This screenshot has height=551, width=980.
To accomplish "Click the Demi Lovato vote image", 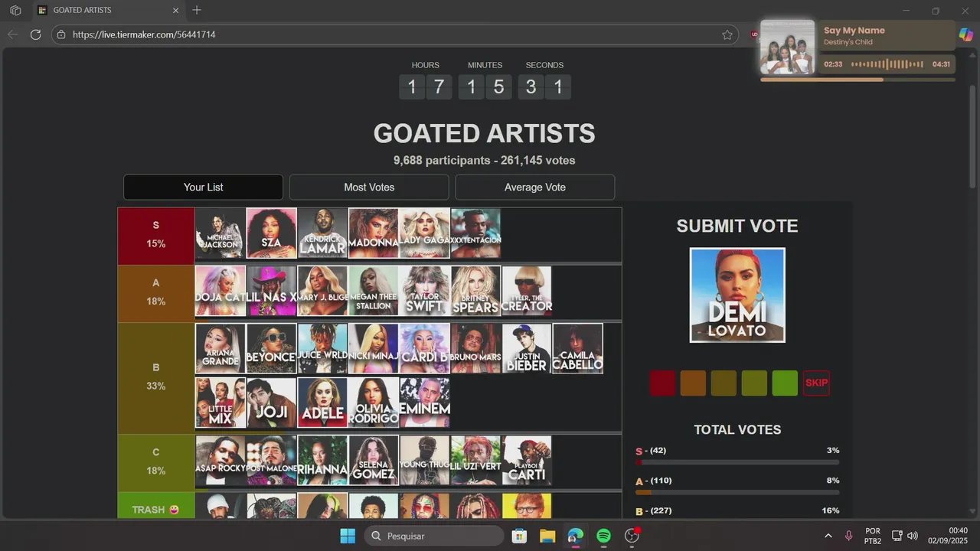I will [x=737, y=295].
